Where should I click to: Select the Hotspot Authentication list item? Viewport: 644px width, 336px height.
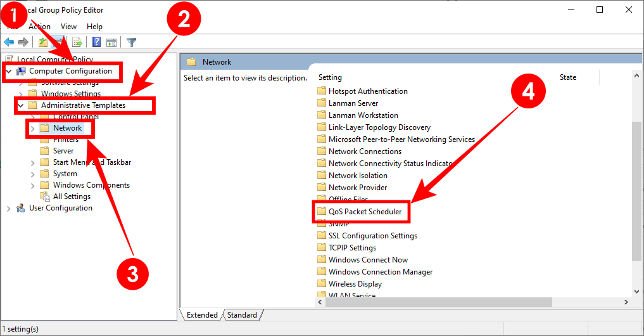368,91
